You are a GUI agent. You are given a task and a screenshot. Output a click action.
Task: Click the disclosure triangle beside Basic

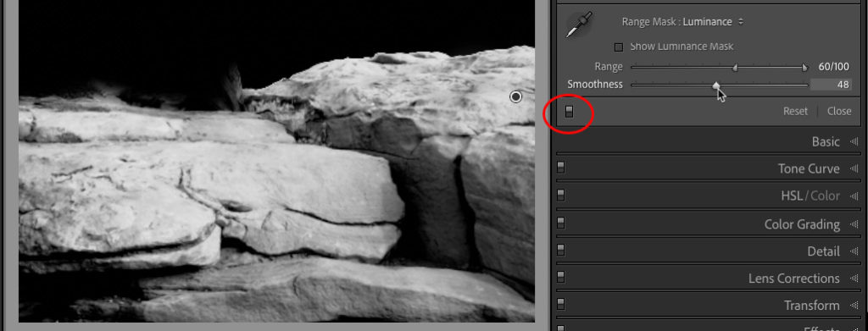[x=854, y=142]
